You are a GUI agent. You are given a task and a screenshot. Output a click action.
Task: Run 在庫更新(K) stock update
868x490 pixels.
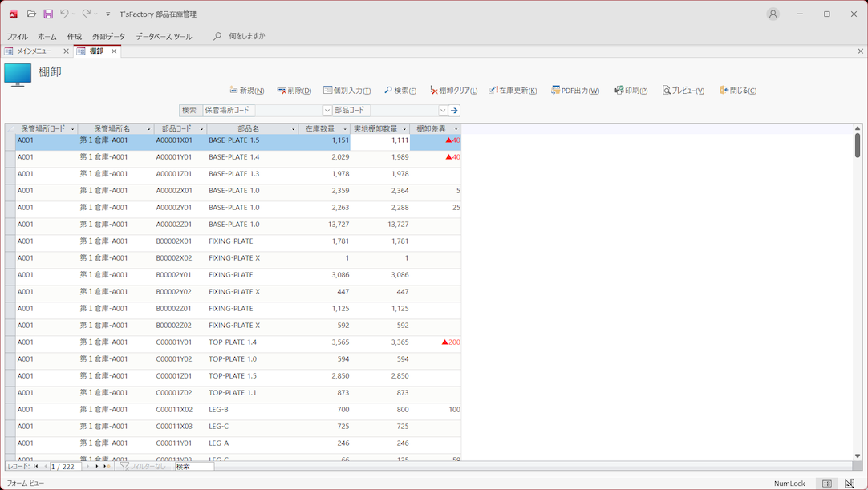513,91
